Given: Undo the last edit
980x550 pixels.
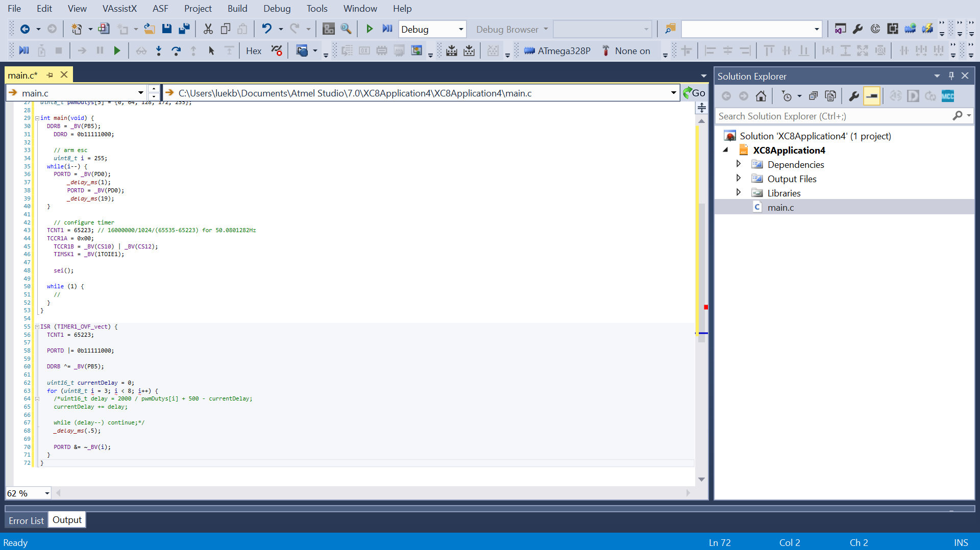Looking at the screenshot, I should [x=266, y=29].
